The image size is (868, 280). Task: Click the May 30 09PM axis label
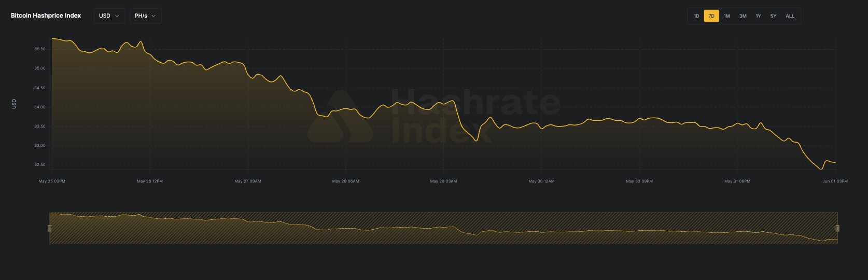[639, 181]
